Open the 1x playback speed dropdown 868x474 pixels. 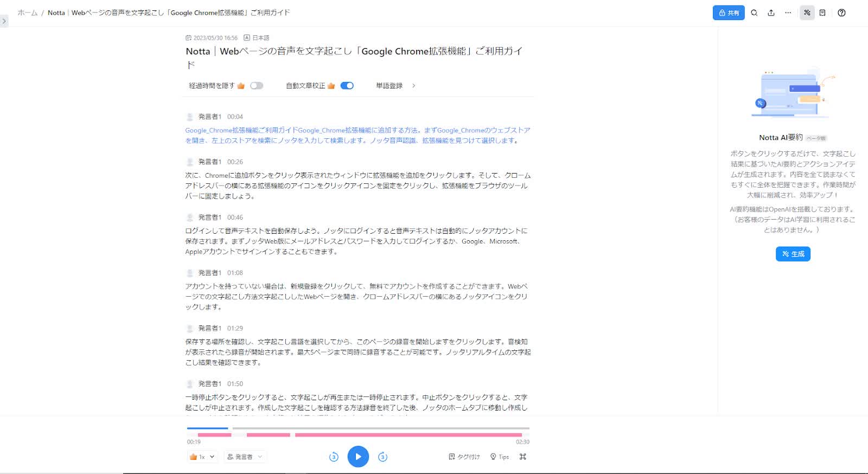[202, 457]
